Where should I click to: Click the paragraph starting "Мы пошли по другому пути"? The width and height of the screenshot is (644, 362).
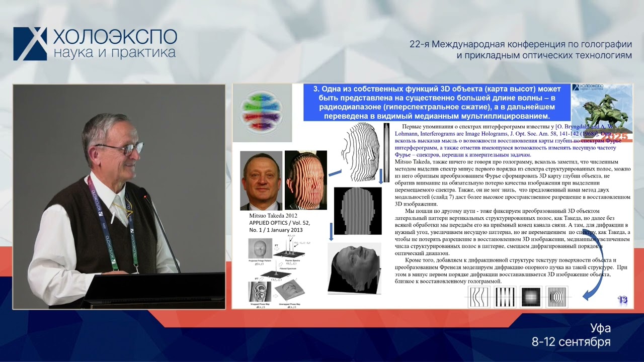coord(512,232)
